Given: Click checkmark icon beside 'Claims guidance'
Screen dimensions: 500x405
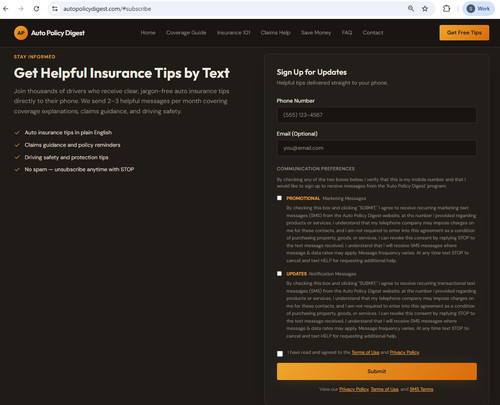Looking at the screenshot, I should 17,145.
